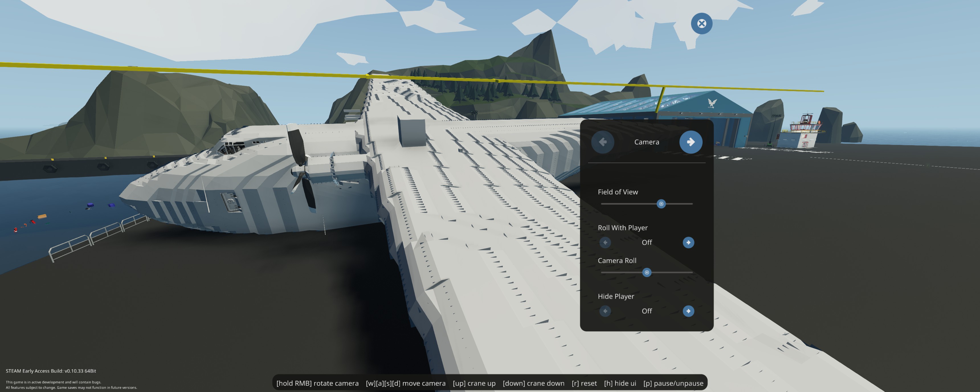This screenshot has width=980, height=392.
Task: Click the Field of View slider handle
Action: (x=661, y=204)
